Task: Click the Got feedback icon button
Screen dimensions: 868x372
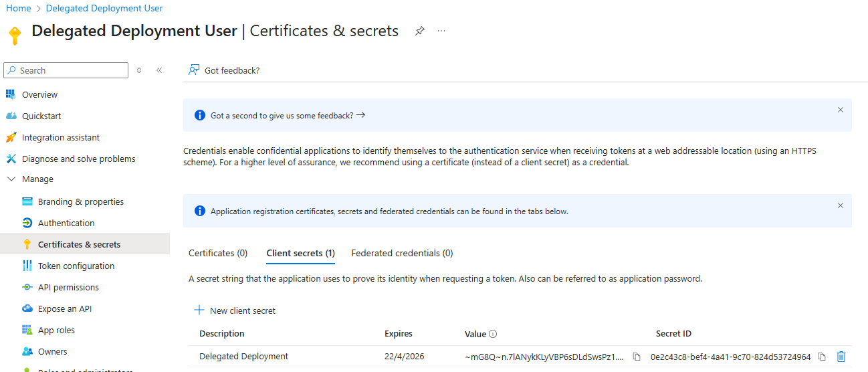Action: pyautogui.click(x=195, y=70)
